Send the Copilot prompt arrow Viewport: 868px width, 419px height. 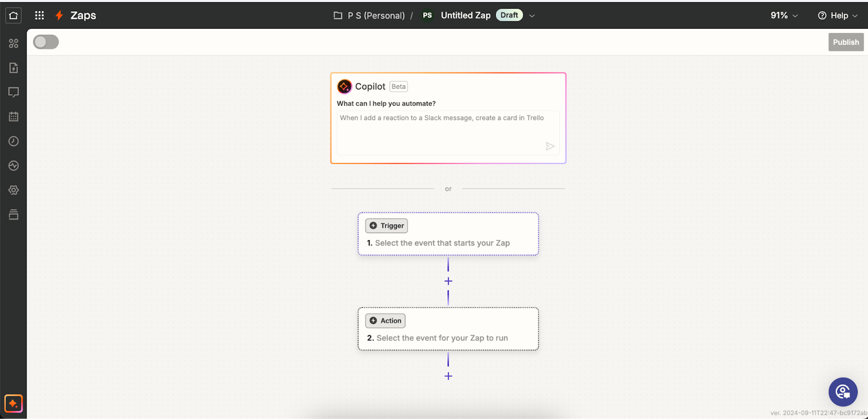click(550, 146)
